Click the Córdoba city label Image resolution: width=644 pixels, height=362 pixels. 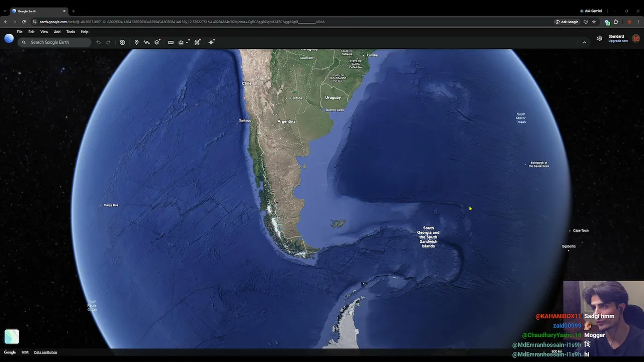(x=296, y=98)
